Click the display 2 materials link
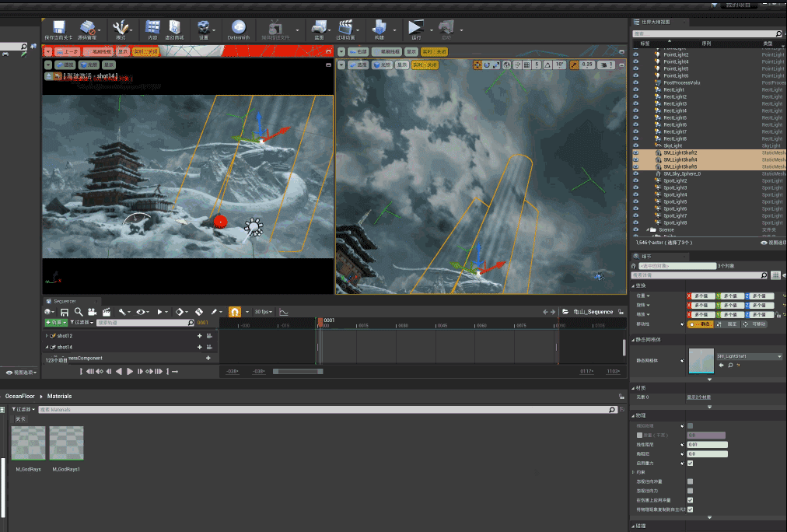This screenshot has height=532, width=787. pyautogui.click(x=698, y=397)
